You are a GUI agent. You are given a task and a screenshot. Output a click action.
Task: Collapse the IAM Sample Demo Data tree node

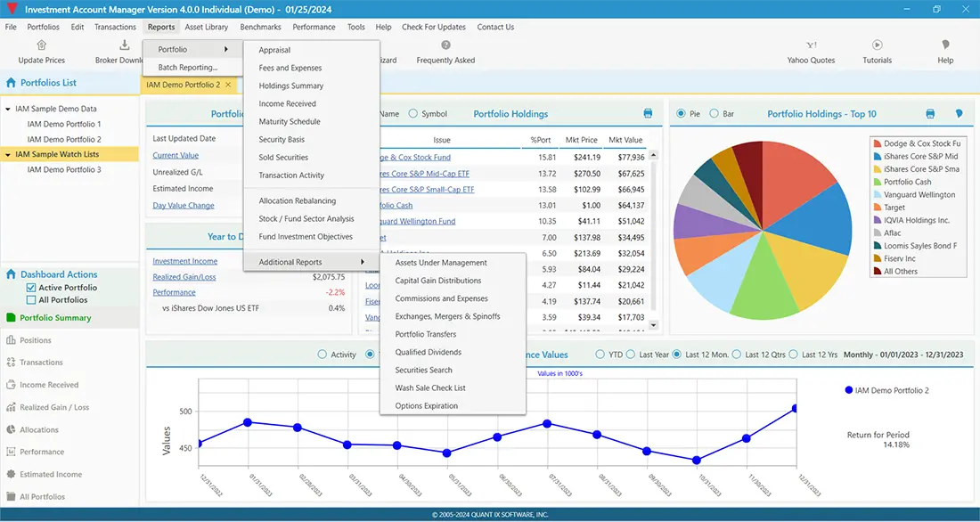click(x=8, y=110)
